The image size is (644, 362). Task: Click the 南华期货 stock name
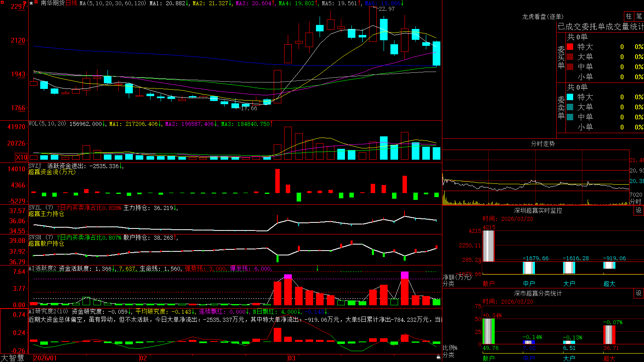coord(53,3)
